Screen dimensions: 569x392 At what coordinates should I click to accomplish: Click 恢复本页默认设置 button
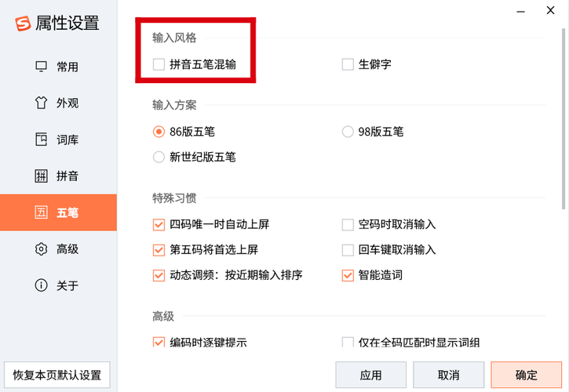[57, 375]
